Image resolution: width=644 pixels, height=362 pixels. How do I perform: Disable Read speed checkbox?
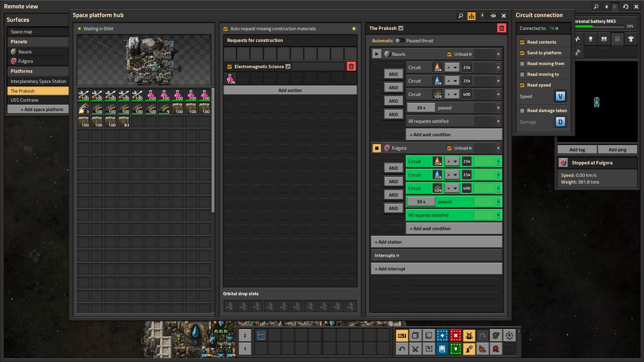coord(522,85)
